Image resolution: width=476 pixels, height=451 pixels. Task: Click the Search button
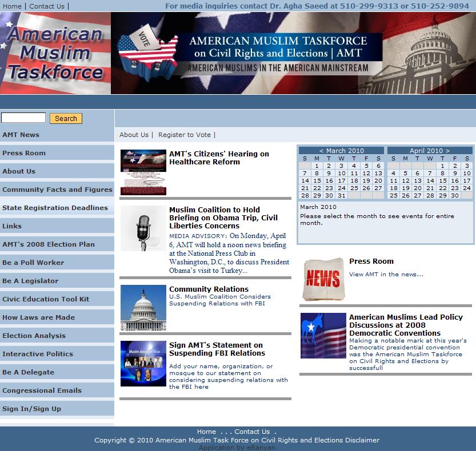(66, 118)
